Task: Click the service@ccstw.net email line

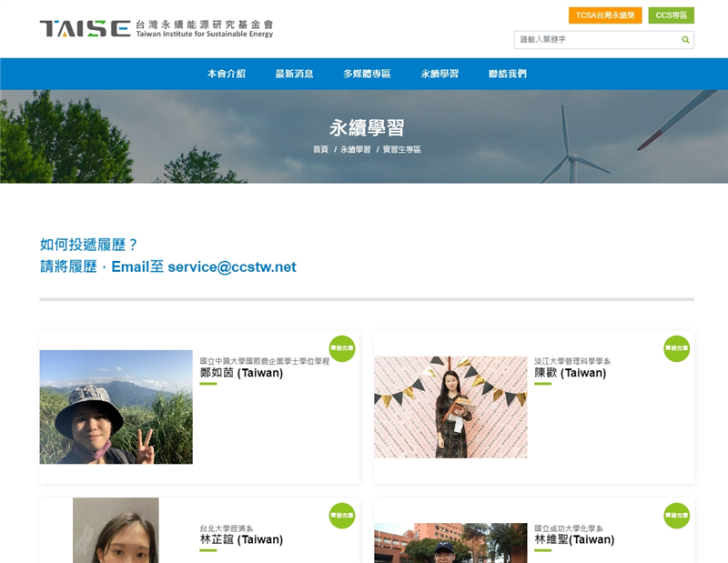Action: pyautogui.click(x=168, y=266)
